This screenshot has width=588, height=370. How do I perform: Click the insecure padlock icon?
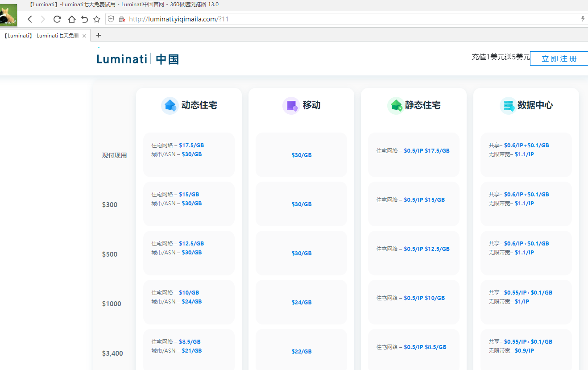(122, 19)
